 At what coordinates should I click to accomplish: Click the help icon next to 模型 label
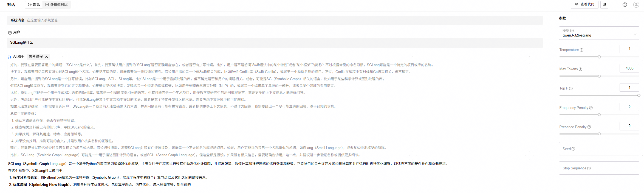[x=572, y=30]
